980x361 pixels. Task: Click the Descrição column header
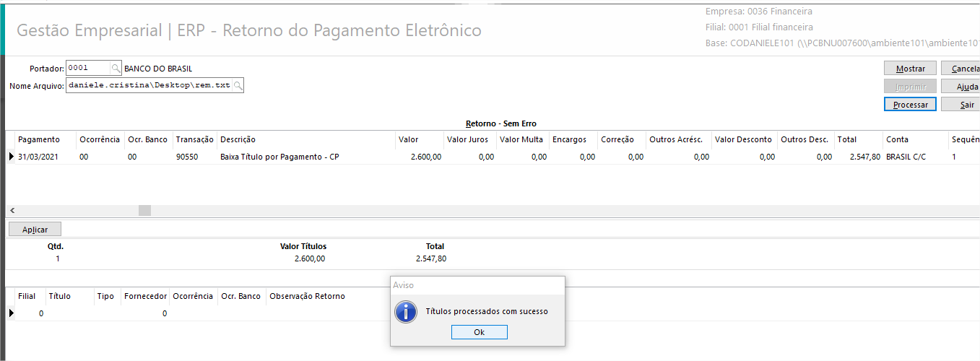click(x=238, y=139)
